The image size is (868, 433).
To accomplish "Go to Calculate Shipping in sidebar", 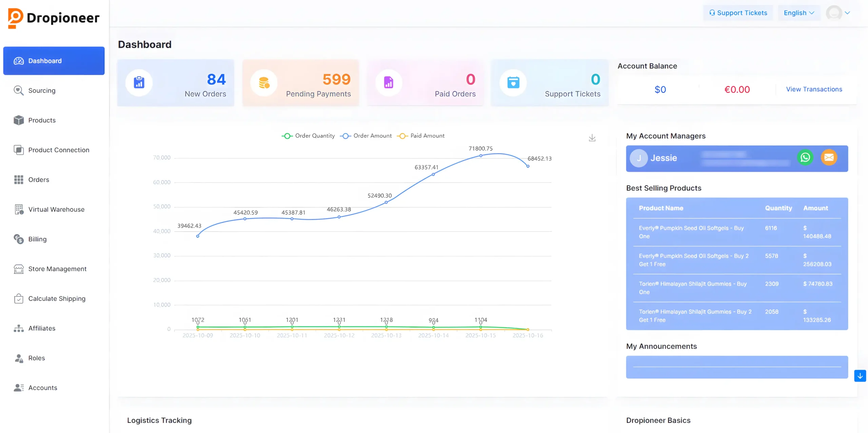I will (x=57, y=299).
